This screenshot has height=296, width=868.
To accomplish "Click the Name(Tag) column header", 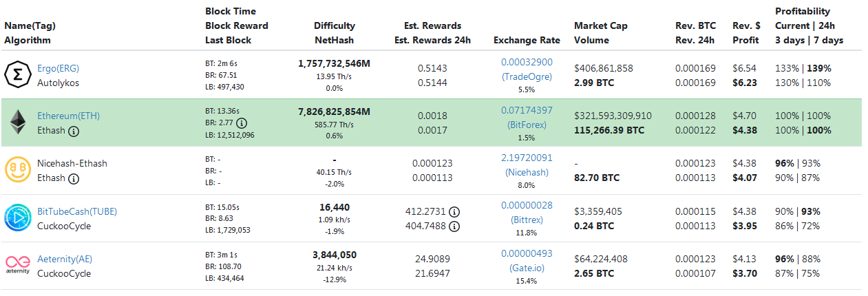I will 30,25.
